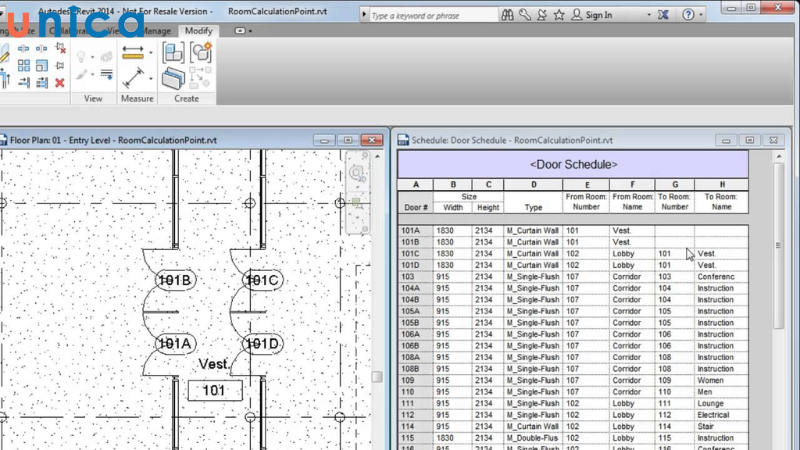Click the red X delete icon
The width and height of the screenshot is (800, 450).
[59, 82]
